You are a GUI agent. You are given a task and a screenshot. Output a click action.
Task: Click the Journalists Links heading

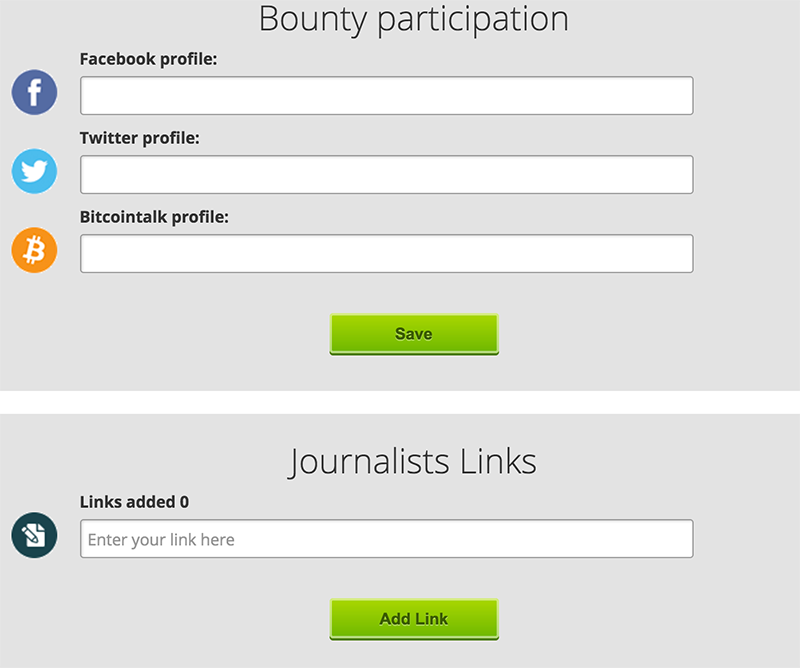413,462
